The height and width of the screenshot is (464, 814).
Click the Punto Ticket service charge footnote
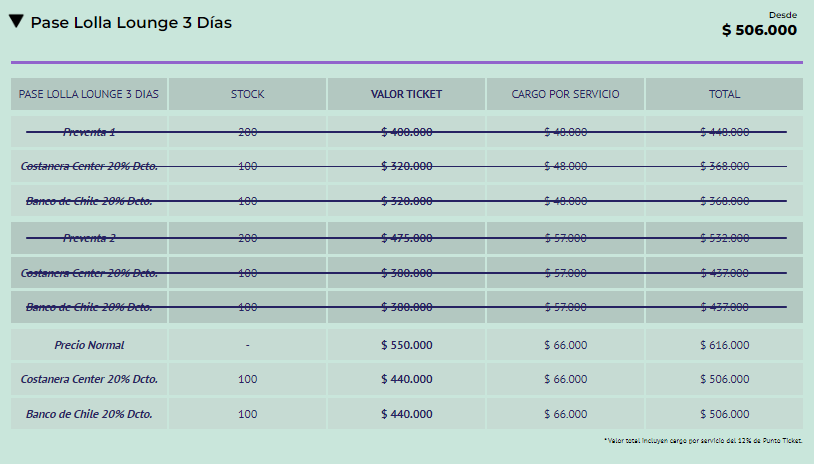(703, 441)
